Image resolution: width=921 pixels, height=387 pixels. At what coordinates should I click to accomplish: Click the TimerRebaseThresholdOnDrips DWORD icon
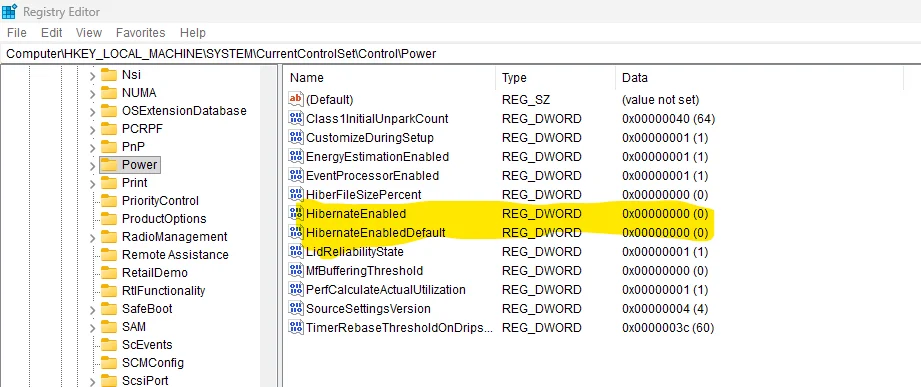pos(295,327)
